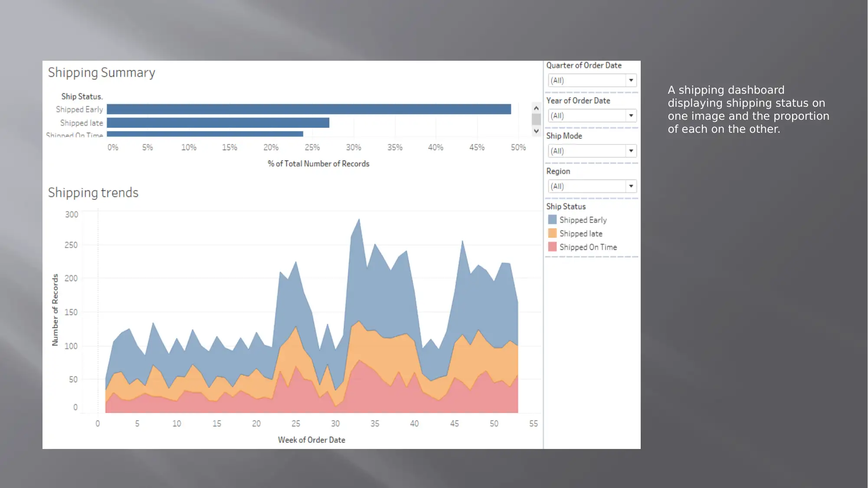Click the Shipping Trends section title
868x488 pixels.
[93, 193]
